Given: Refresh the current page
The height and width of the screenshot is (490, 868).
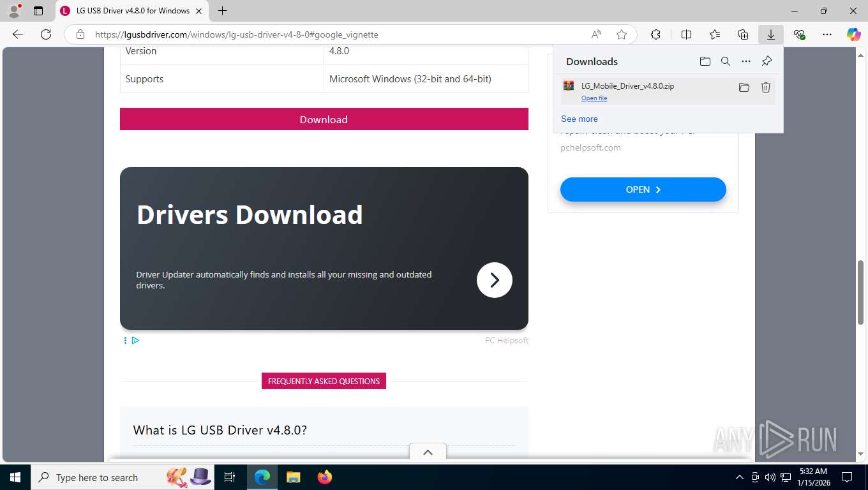Looking at the screenshot, I should click(x=46, y=34).
